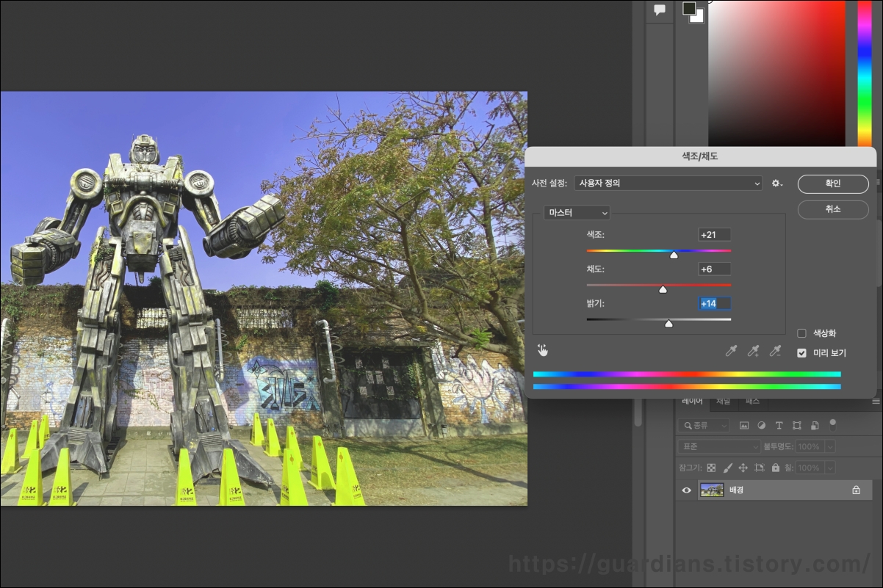Image resolution: width=883 pixels, height=588 pixels.
Task: Select the subtract-from-sample eyedropper
Action: click(775, 351)
